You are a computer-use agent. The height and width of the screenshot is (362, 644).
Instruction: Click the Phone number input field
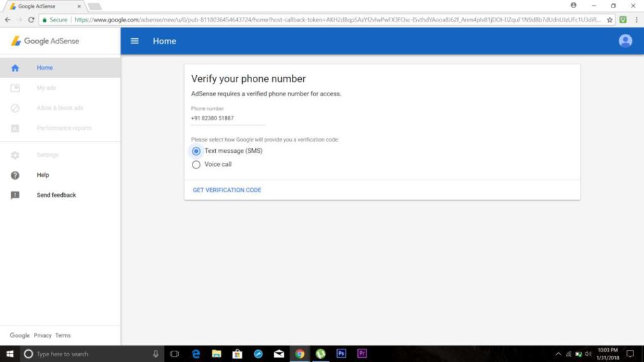228,118
